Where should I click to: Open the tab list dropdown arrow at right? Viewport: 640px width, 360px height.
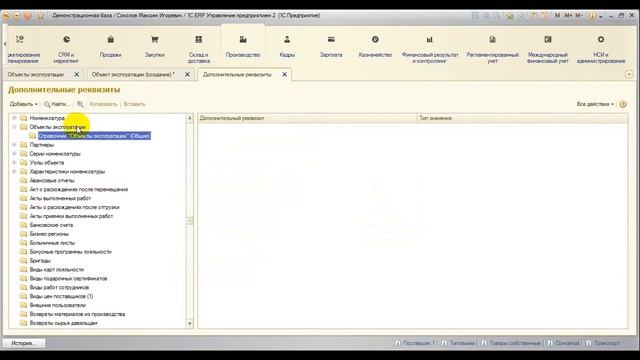[629, 74]
